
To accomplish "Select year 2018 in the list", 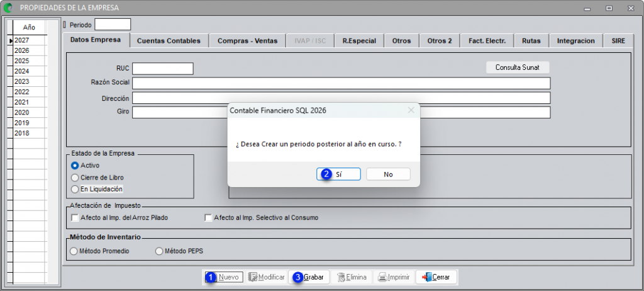I will point(30,133).
